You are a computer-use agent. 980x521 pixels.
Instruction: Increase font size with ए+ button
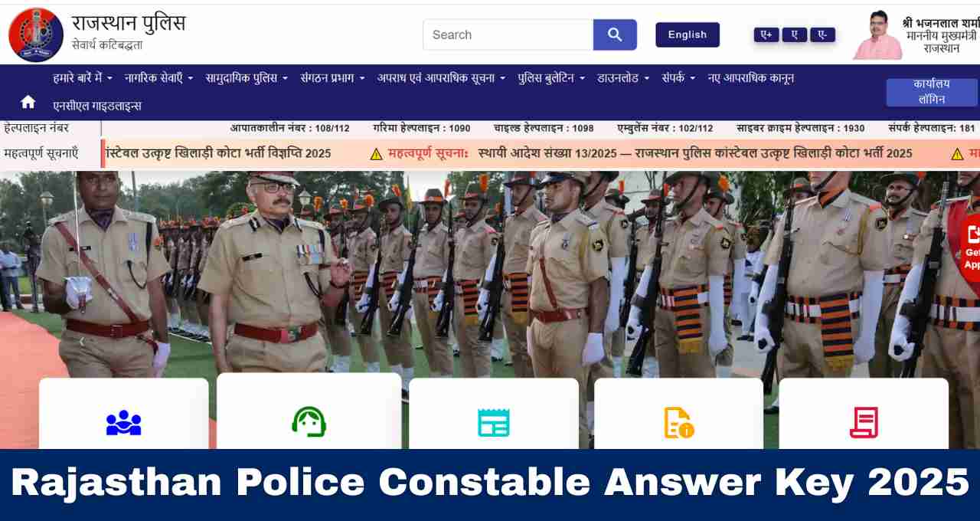click(x=766, y=34)
